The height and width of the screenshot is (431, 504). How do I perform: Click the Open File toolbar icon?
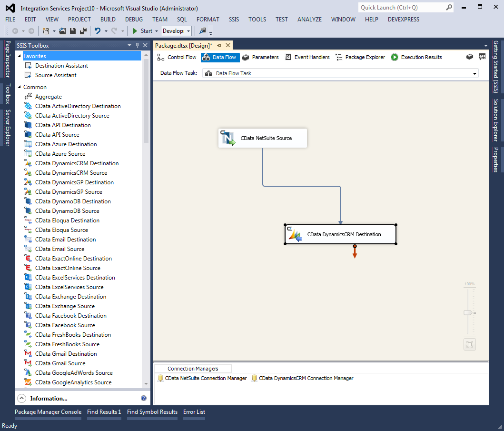[x=62, y=31]
